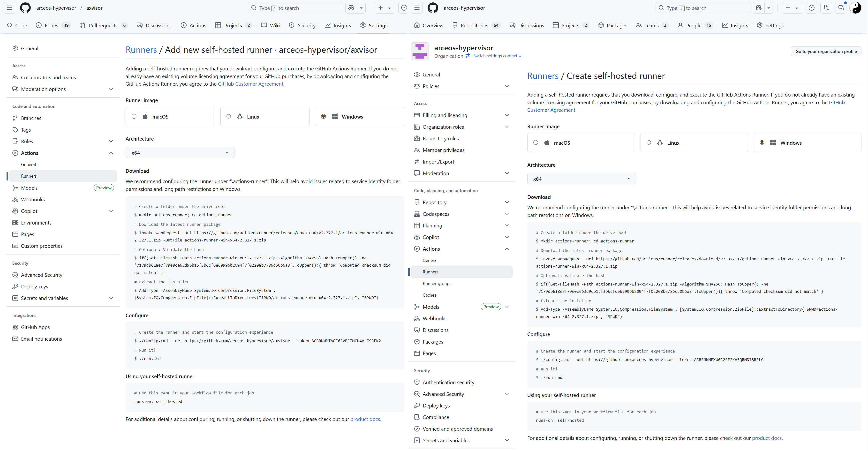Open Webhooks in repository settings sidebar
Screen dimensions: 868x451
pos(33,199)
